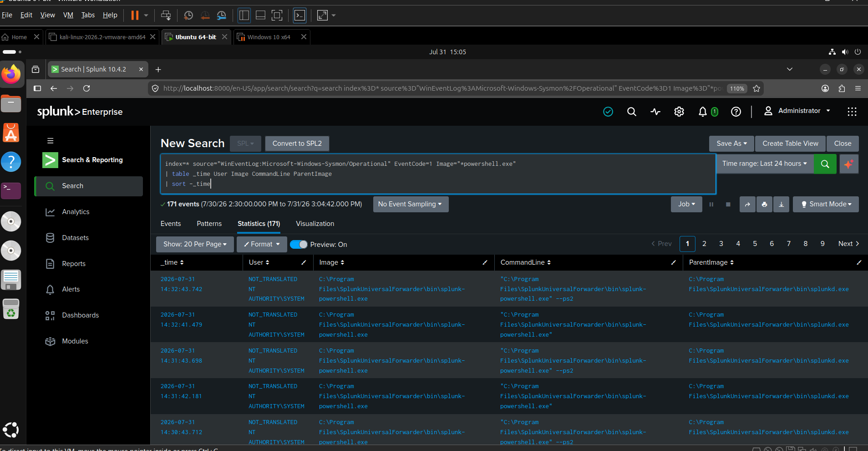868x451 pixels.
Task: Switch to the Patterns tab
Action: tap(209, 224)
